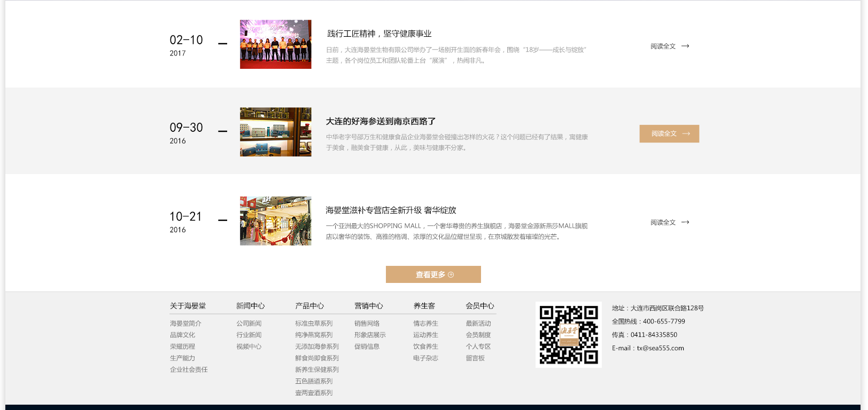Open the 生产能力 footer link

(x=182, y=358)
